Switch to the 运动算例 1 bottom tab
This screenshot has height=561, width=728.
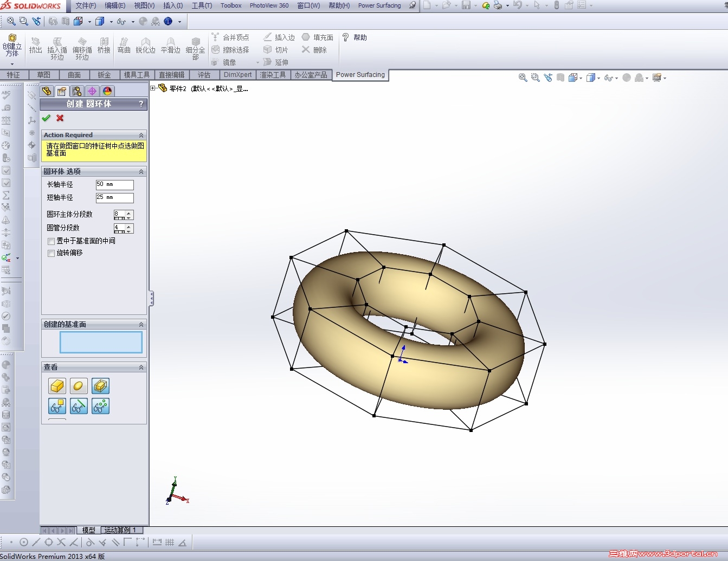[120, 530]
